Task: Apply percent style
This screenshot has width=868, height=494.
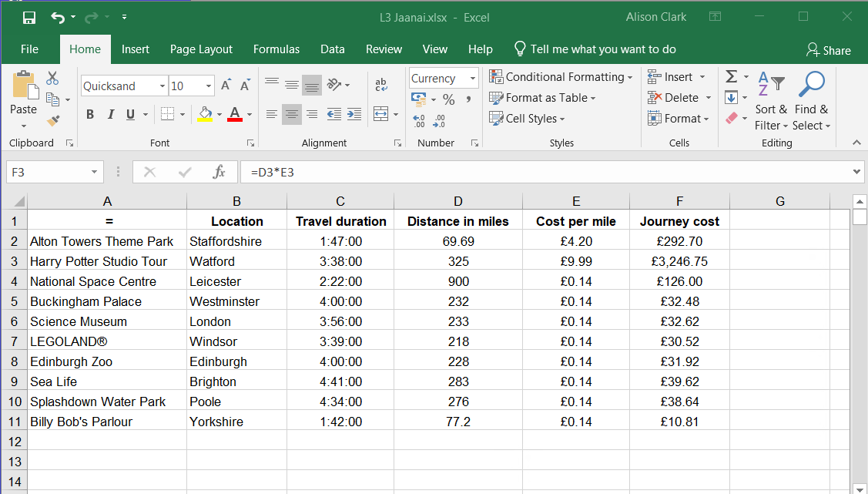Action: [449, 99]
